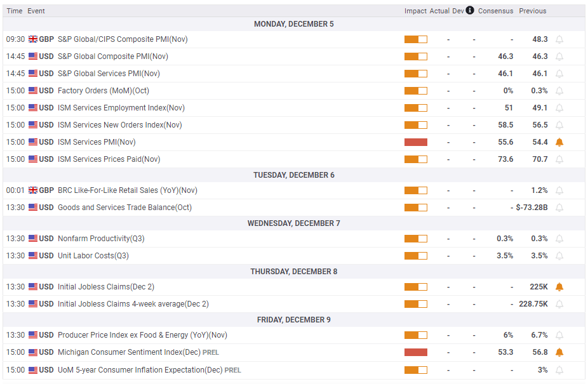Click the Impact column header

pyautogui.click(x=415, y=11)
